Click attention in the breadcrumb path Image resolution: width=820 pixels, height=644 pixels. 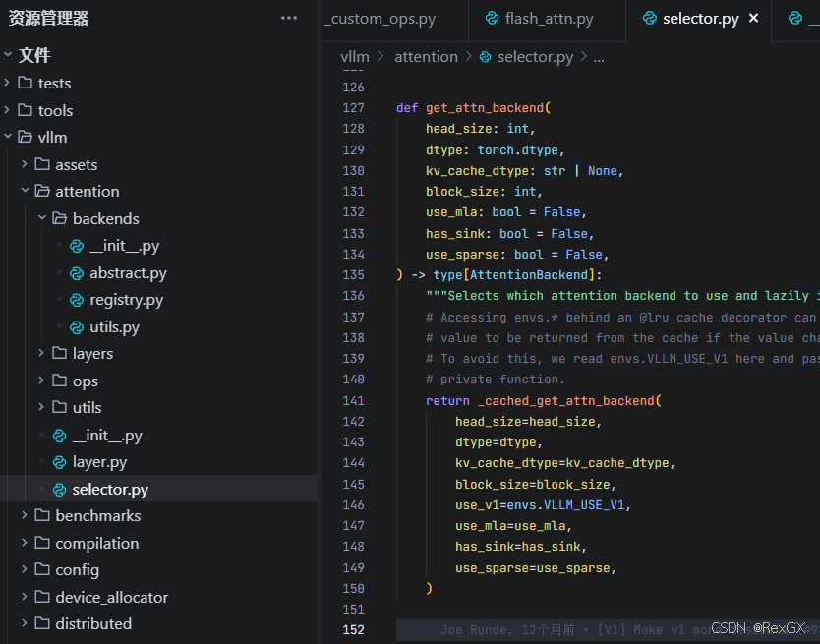[x=426, y=56]
